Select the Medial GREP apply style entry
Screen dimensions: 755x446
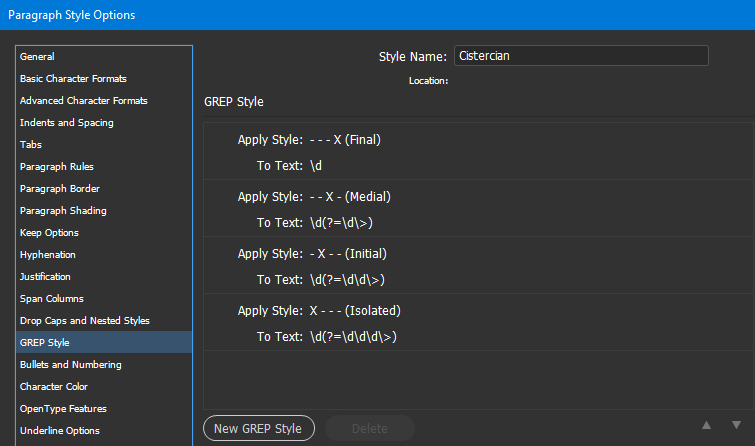point(350,197)
